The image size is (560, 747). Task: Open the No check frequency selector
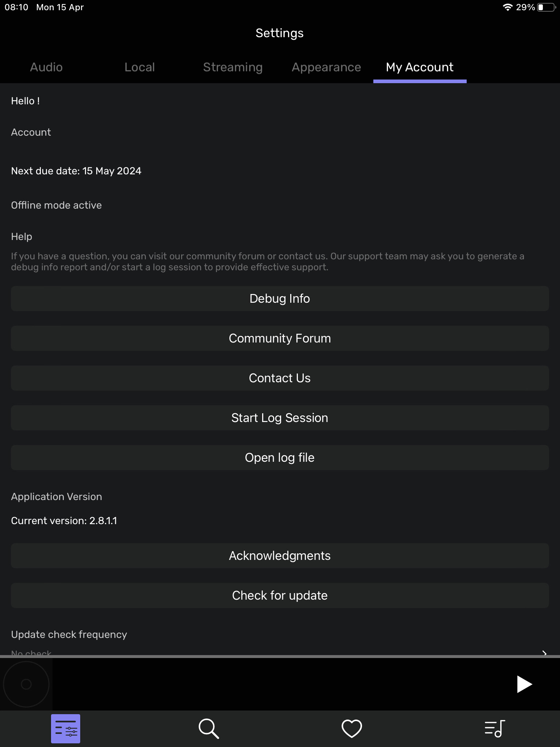(31, 653)
